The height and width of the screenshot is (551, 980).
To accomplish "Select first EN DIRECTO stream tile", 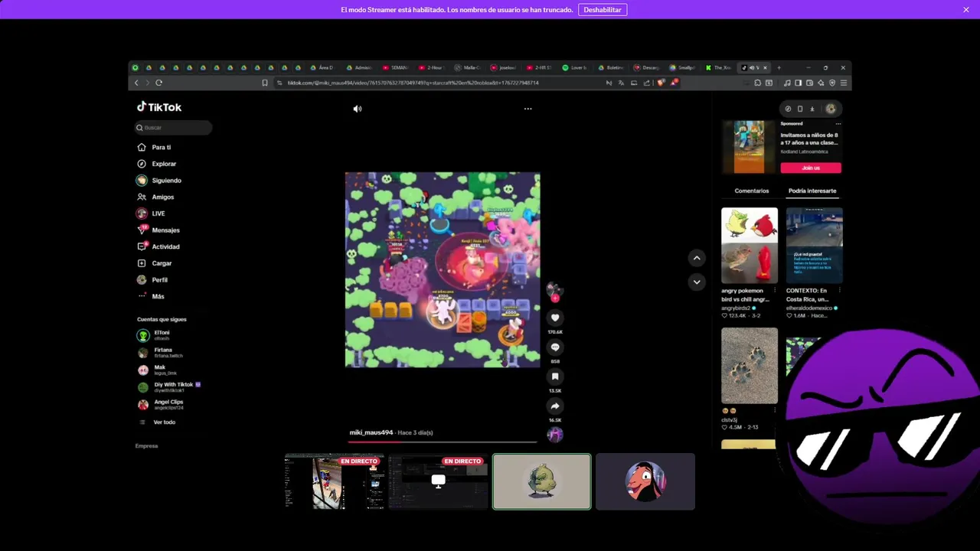I will click(x=335, y=481).
